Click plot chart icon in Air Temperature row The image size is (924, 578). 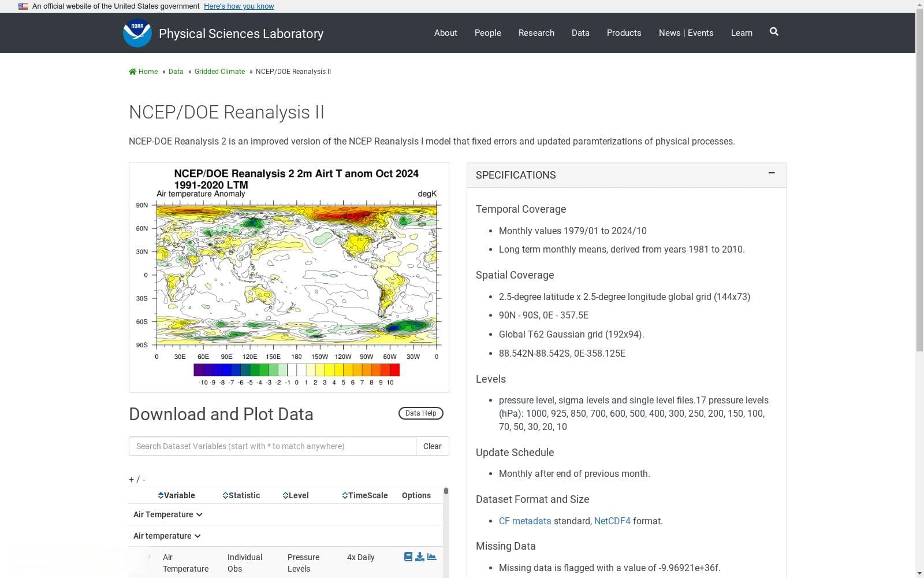tap(432, 557)
